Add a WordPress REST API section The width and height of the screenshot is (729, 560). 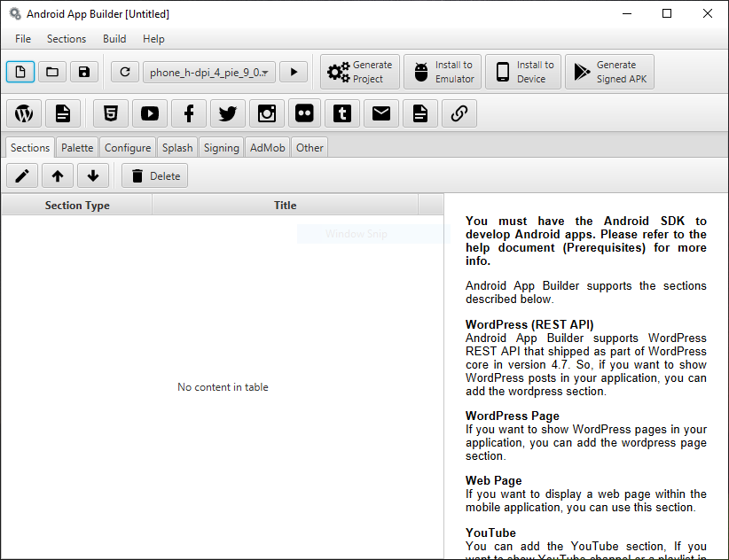click(x=24, y=113)
